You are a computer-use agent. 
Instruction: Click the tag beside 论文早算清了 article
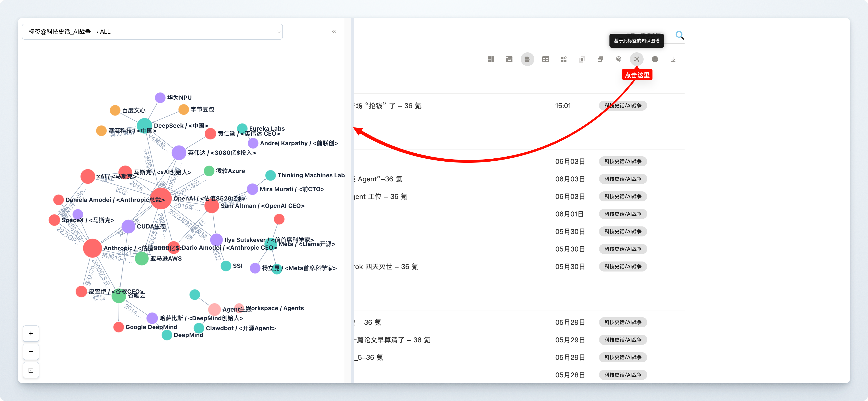[623, 340]
